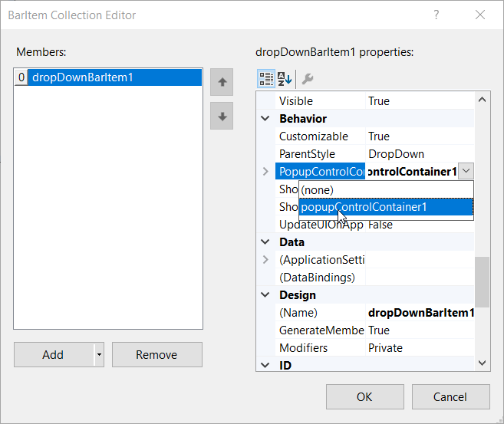Click the property grid scrollbar thumb
Viewport: 504px width, 424px height.
(x=482, y=282)
